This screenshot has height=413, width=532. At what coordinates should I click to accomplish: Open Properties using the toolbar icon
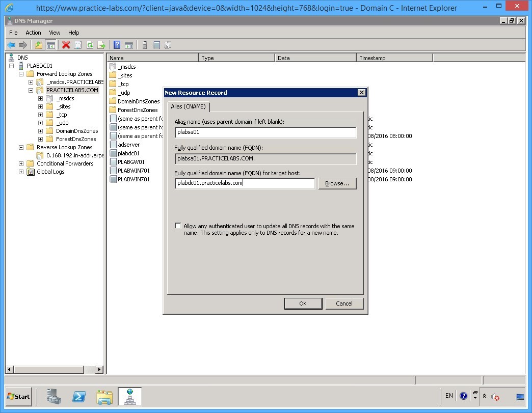77,45
